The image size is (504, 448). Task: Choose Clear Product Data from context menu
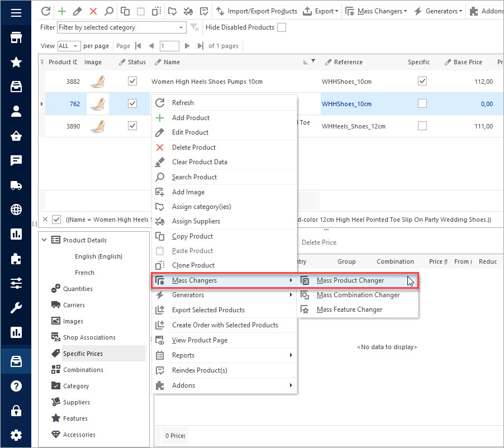[x=224, y=162]
